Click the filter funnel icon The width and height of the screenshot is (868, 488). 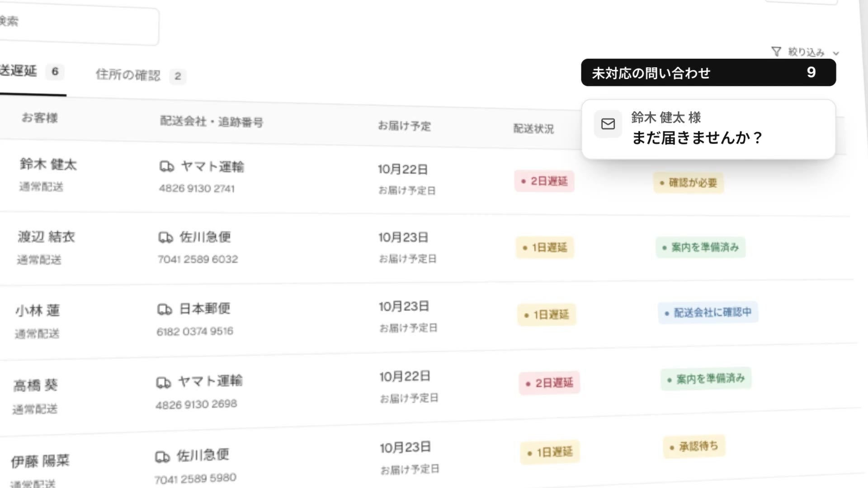(776, 52)
